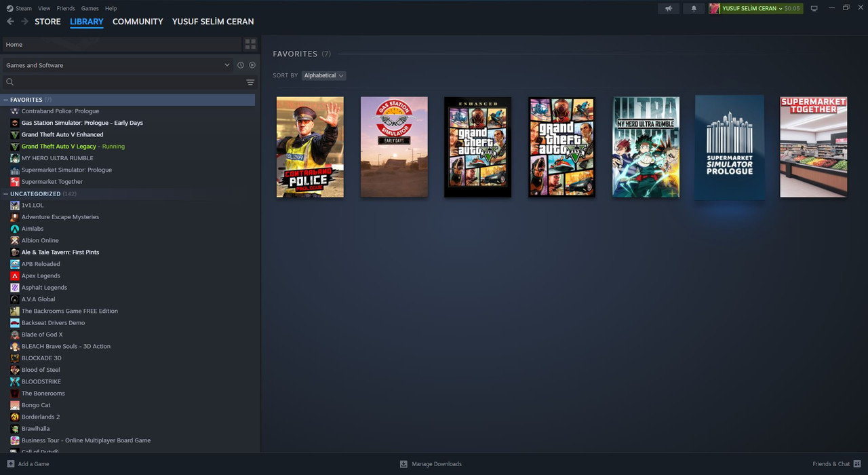Screen dimensions: 868x475
Task: Open the Games and Software dropdown
Action: click(x=117, y=65)
